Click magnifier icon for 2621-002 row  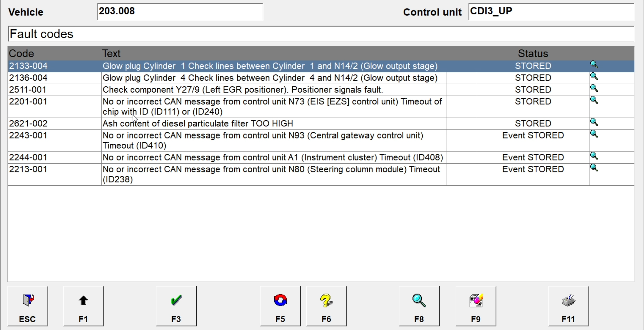click(x=594, y=122)
